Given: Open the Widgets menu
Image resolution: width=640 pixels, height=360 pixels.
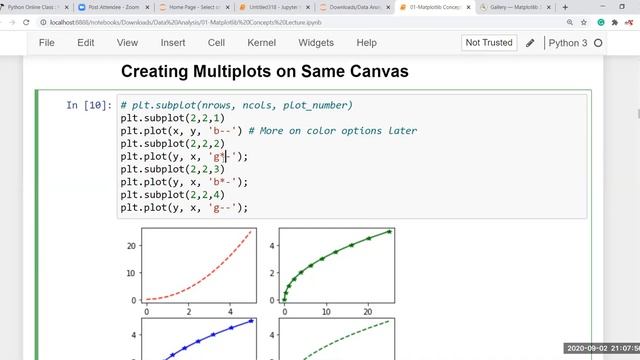Looking at the screenshot, I should point(316,42).
